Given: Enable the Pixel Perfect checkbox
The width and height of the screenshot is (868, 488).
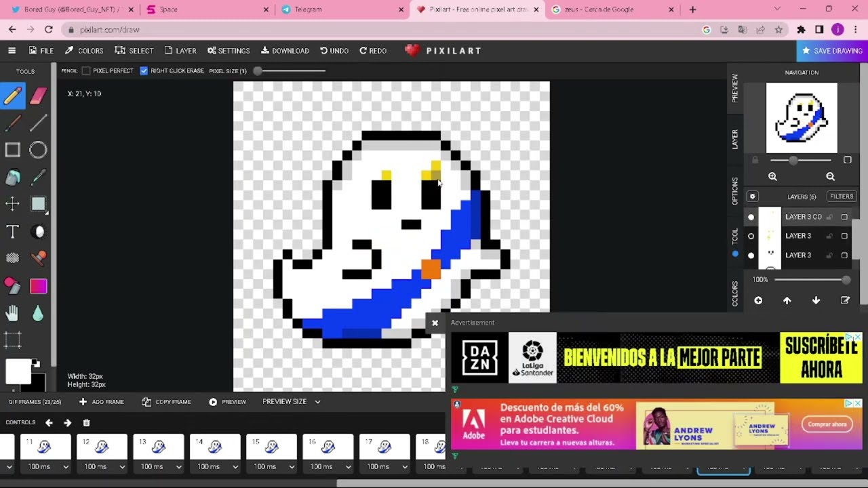Looking at the screenshot, I should click(x=86, y=70).
